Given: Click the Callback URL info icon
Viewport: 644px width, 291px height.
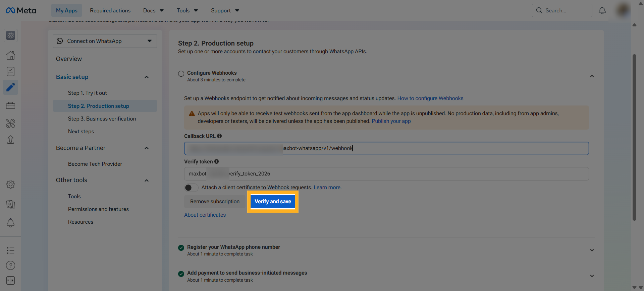Looking at the screenshot, I should [219, 136].
